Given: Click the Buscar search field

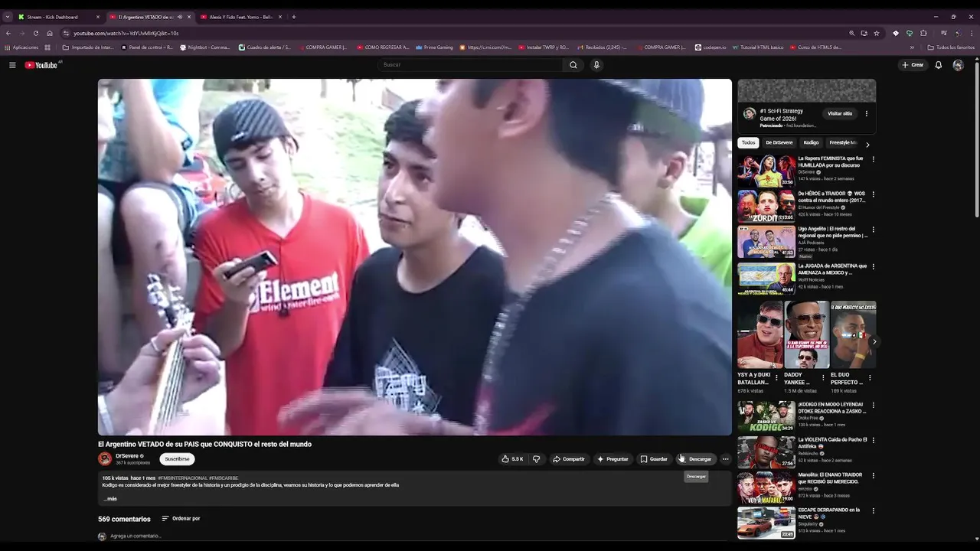Looking at the screenshot, I should [471, 65].
